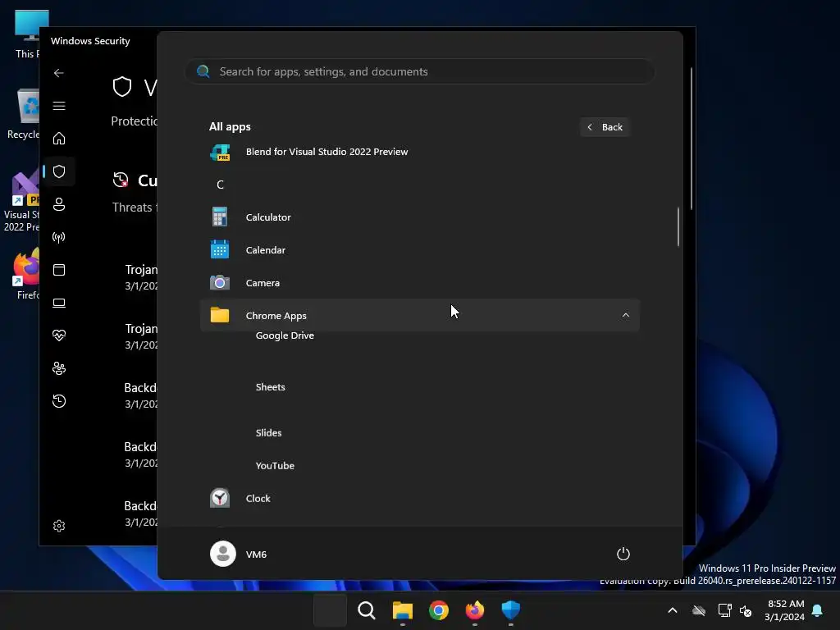This screenshot has width=840, height=630.
Task: Start the Camera app
Action: pyautogui.click(x=419, y=282)
